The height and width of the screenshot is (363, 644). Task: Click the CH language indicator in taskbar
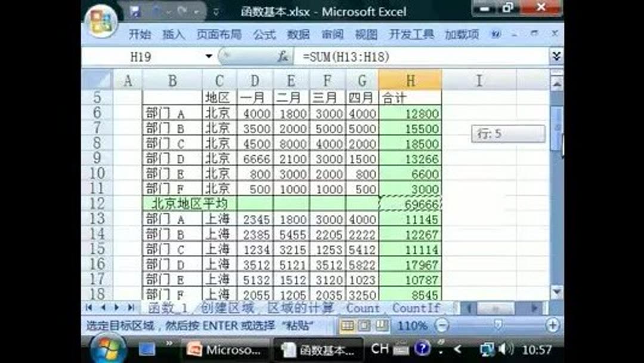coord(379,347)
